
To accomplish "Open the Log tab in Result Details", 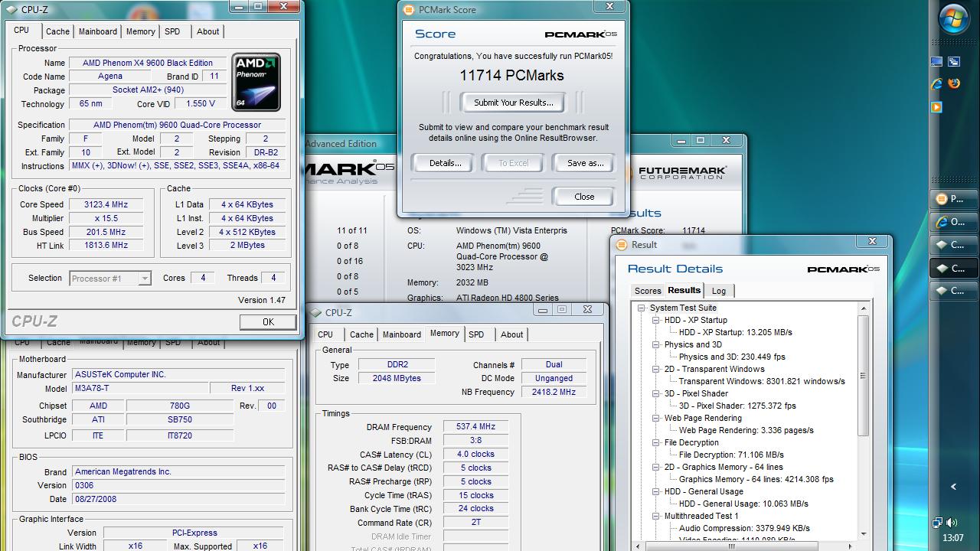I will (x=719, y=291).
